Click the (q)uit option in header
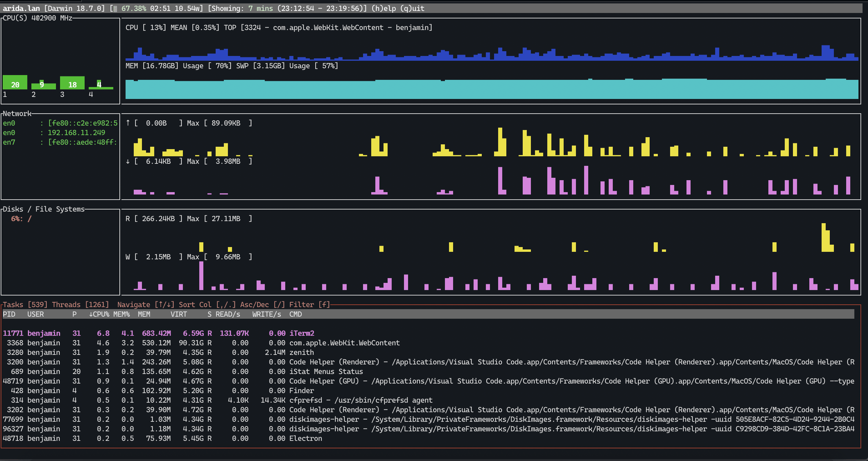 point(412,9)
